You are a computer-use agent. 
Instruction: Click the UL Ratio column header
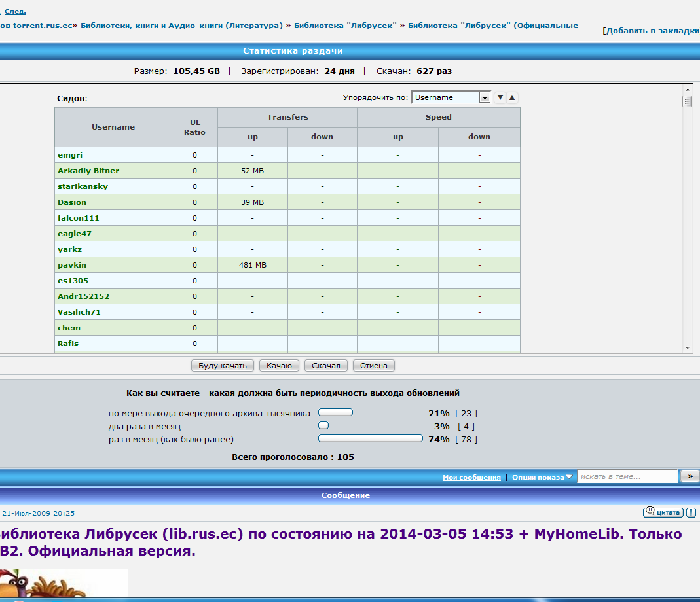(194, 127)
